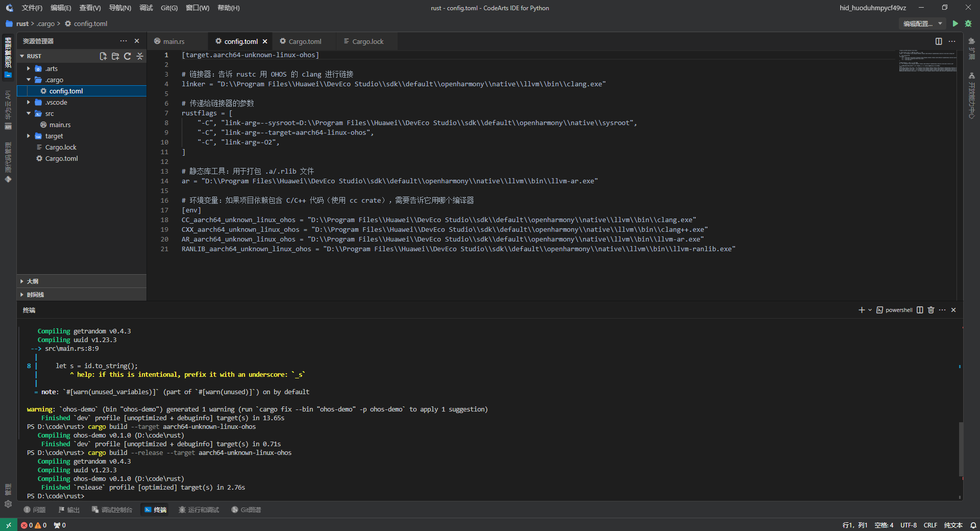Create a new file in the RUST explorer

pyautogui.click(x=103, y=56)
